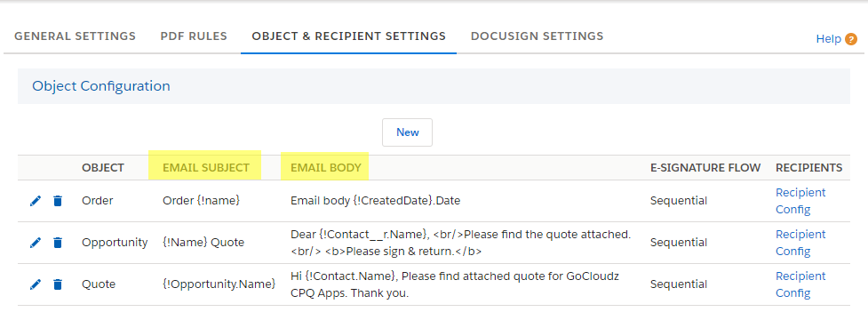
Task: Delete the Order object configuration
Action: (58, 201)
